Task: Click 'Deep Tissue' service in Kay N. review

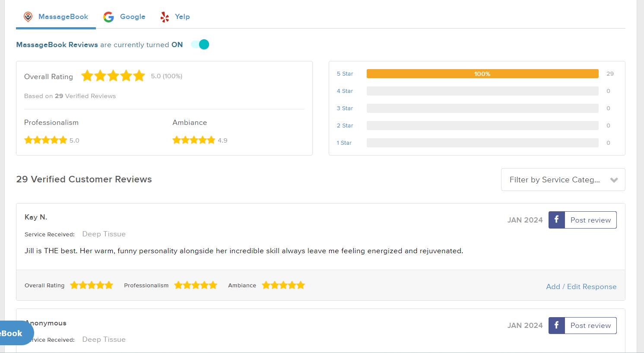Action: coord(104,234)
